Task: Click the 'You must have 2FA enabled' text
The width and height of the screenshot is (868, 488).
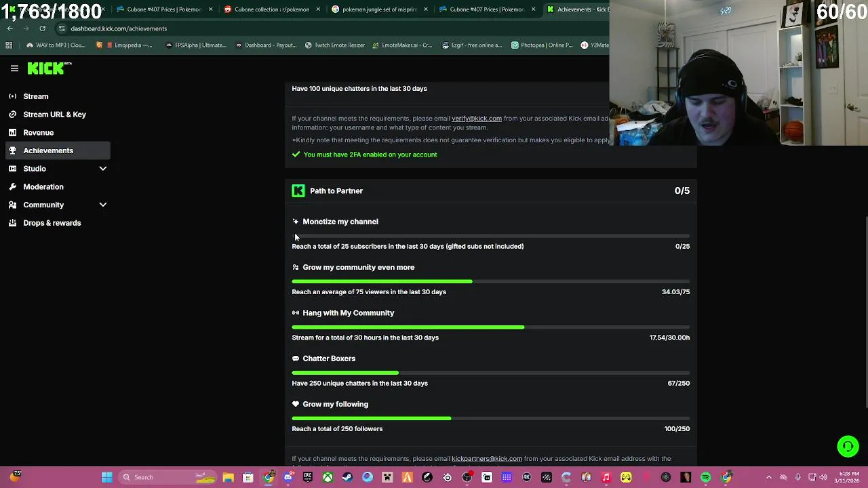Action: coord(370,155)
